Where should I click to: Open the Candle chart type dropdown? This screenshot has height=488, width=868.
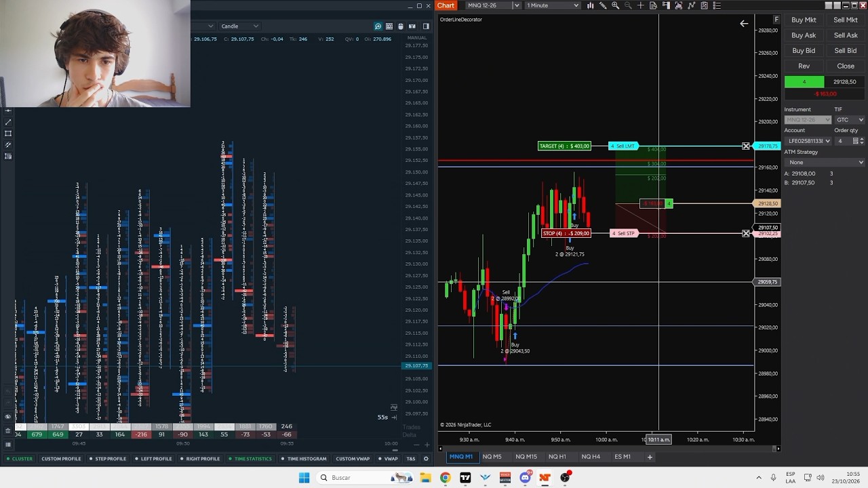point(239,26)
